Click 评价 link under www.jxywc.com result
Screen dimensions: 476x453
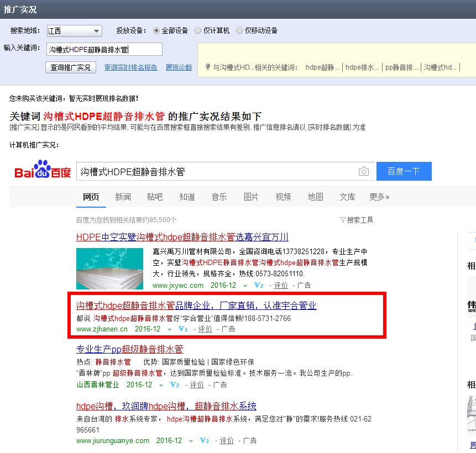pyautogui.click(x=281, y=285)
